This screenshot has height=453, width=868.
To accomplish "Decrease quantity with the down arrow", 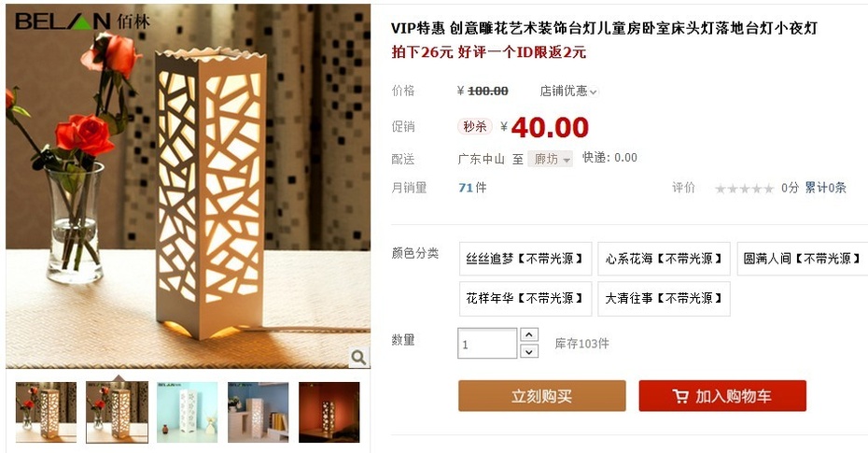I will (x=529, y=351).
